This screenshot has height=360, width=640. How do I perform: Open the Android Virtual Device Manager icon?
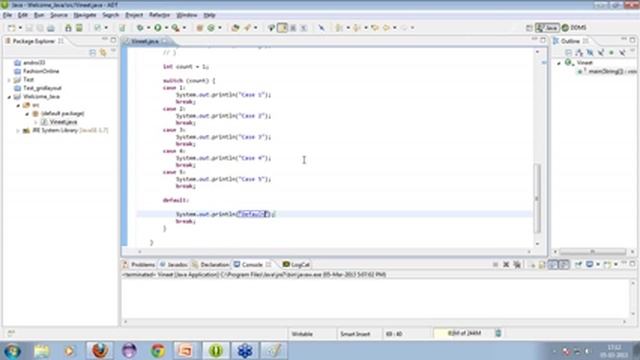(79, 28)
